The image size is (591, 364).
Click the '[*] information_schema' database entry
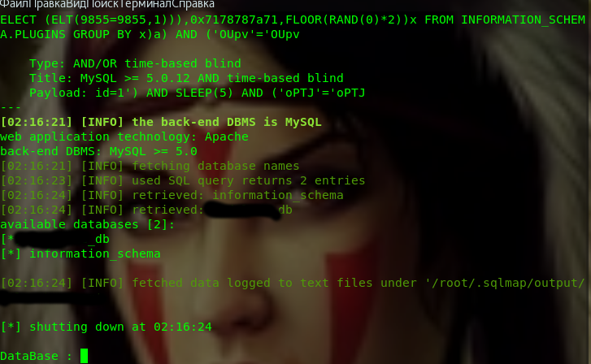tap(80, 253)
